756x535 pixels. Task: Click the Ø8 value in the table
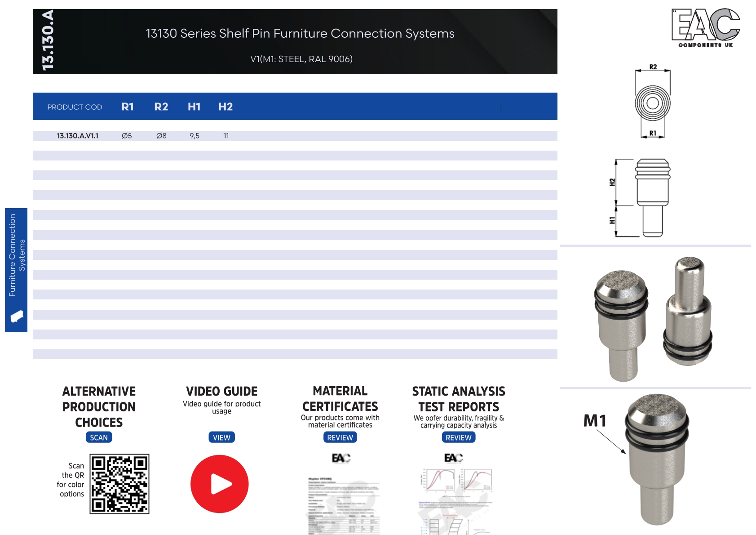click(x=161, y=136)
